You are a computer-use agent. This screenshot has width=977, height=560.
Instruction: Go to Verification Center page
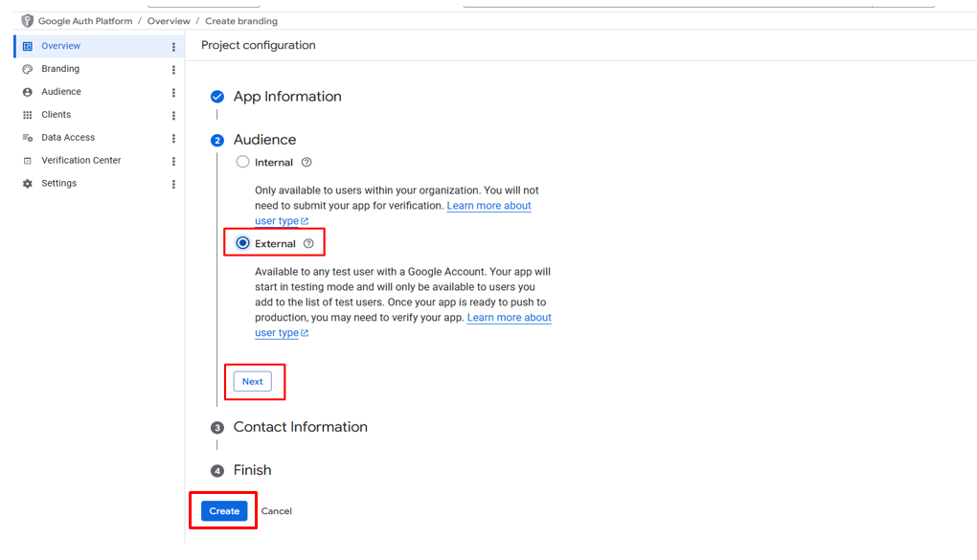click(80, 161)
